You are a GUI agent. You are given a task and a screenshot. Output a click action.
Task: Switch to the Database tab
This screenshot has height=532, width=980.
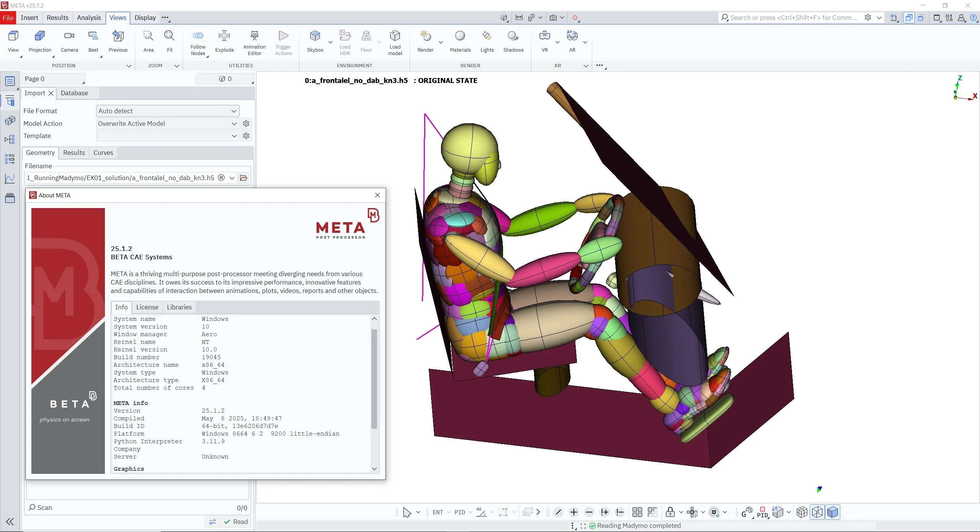click(x=74, y=93)
